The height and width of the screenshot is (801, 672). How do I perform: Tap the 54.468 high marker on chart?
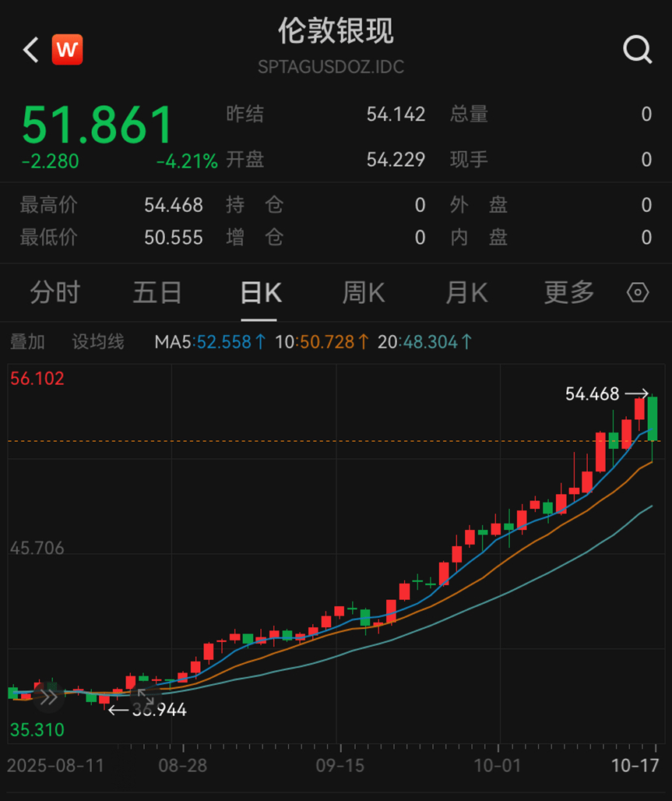point(592,394)
